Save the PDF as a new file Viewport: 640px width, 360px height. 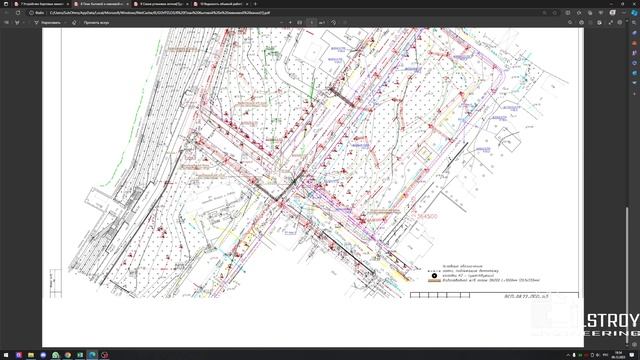pyautogui.click(x=599, y=22)
